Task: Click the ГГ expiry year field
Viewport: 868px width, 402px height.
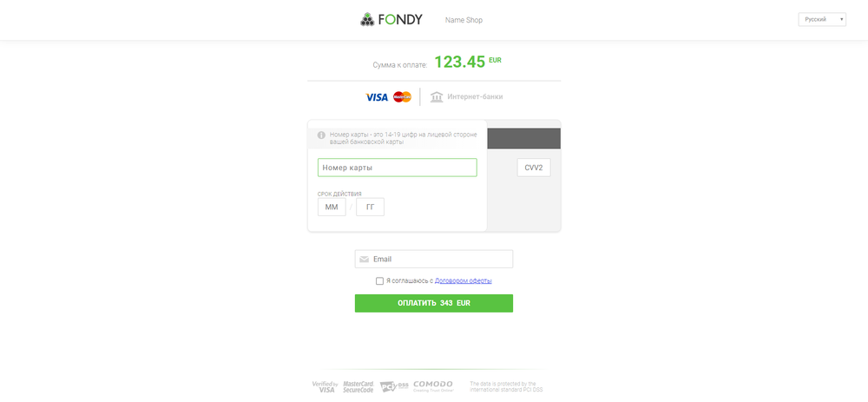Action: 371,208
